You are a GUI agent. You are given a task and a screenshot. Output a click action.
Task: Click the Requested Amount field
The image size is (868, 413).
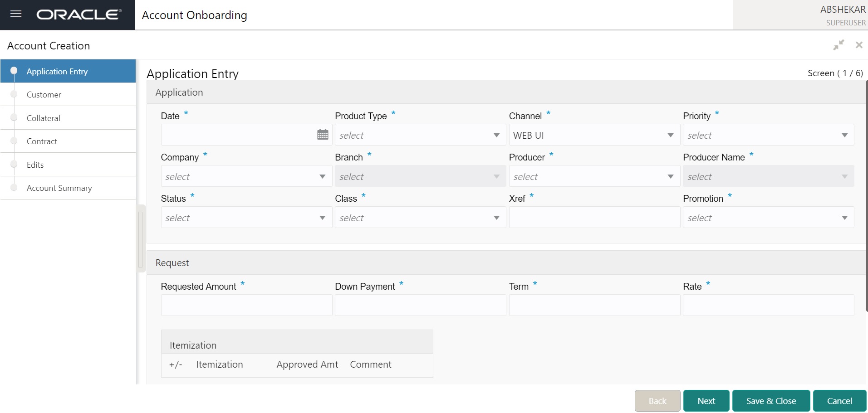click(x=246, y=305)
